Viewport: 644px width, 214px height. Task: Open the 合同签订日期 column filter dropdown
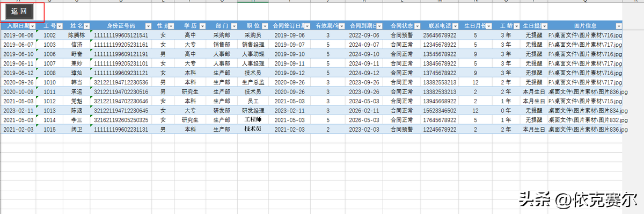pos(307,26)
